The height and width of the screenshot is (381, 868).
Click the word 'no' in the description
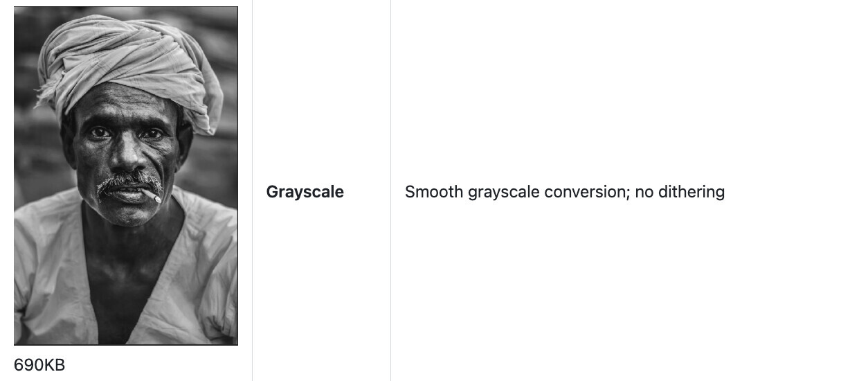pos(644,192)
